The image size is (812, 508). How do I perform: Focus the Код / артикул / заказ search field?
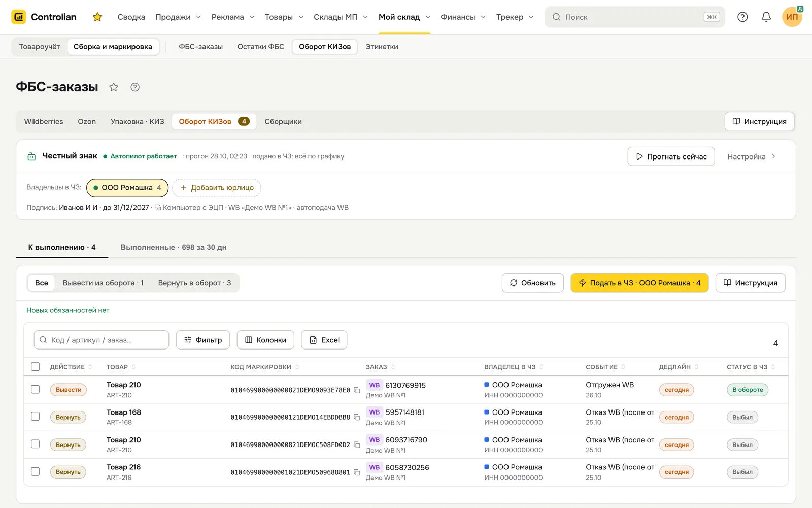pyautogui.click(x=101, y=340)
